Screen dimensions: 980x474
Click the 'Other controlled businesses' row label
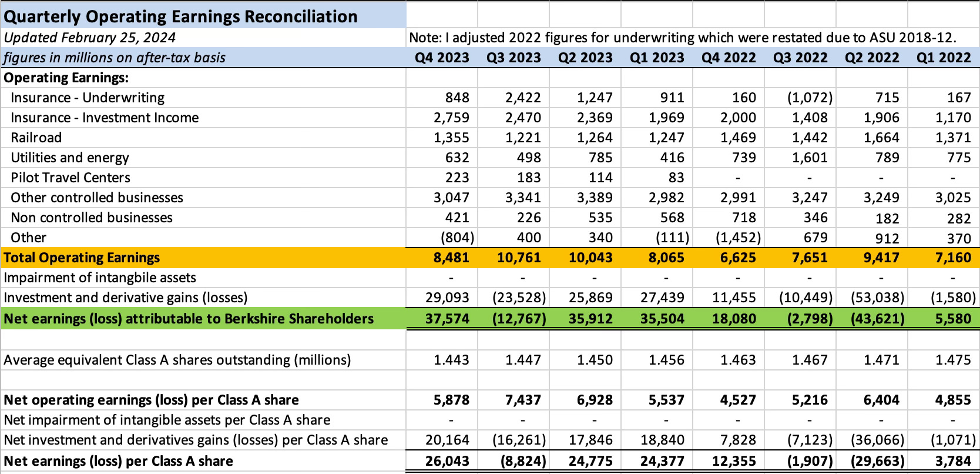[x=97, y=198]
